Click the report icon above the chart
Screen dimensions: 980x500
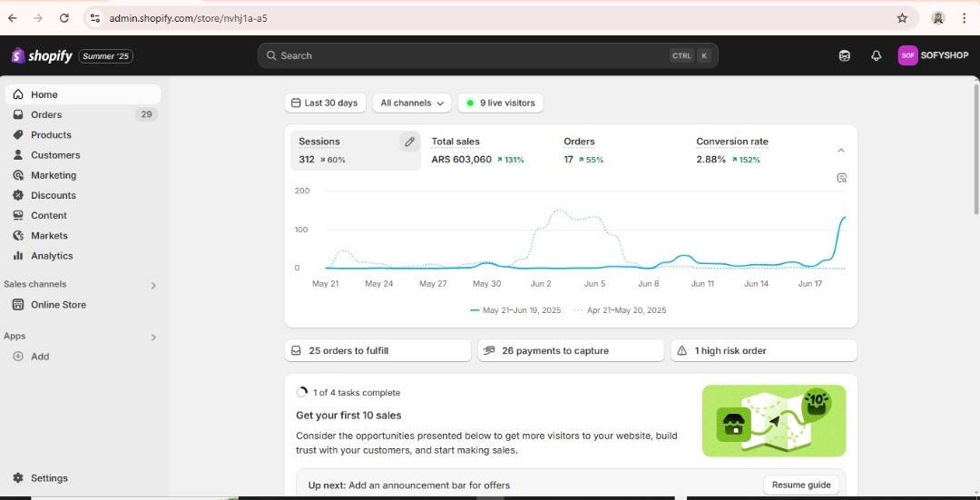point(841,178)
